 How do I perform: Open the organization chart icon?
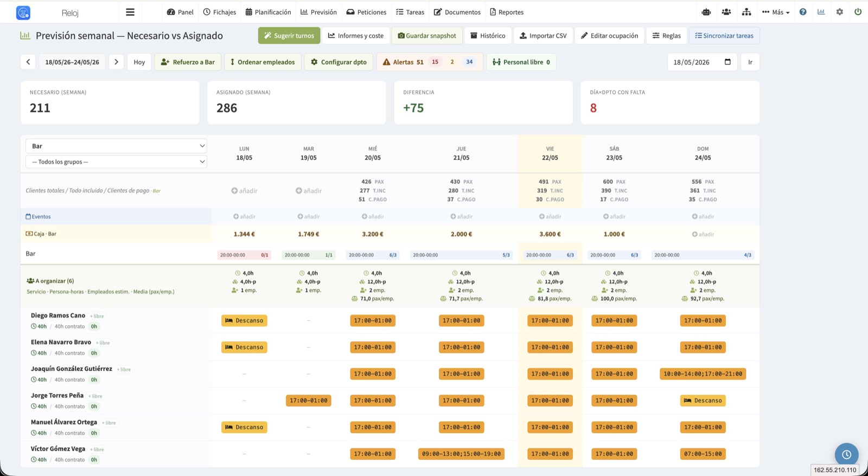(x=746, y=12)
